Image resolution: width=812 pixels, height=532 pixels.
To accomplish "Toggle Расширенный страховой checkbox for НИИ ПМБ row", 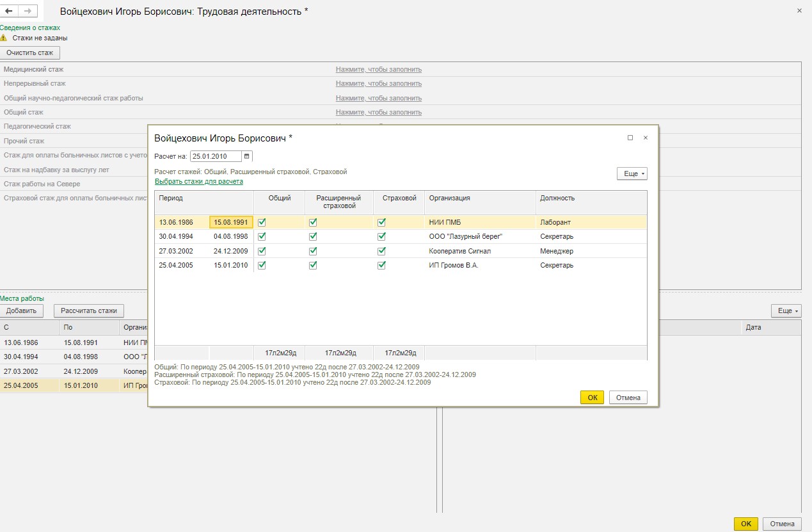I will click(313, 222).
